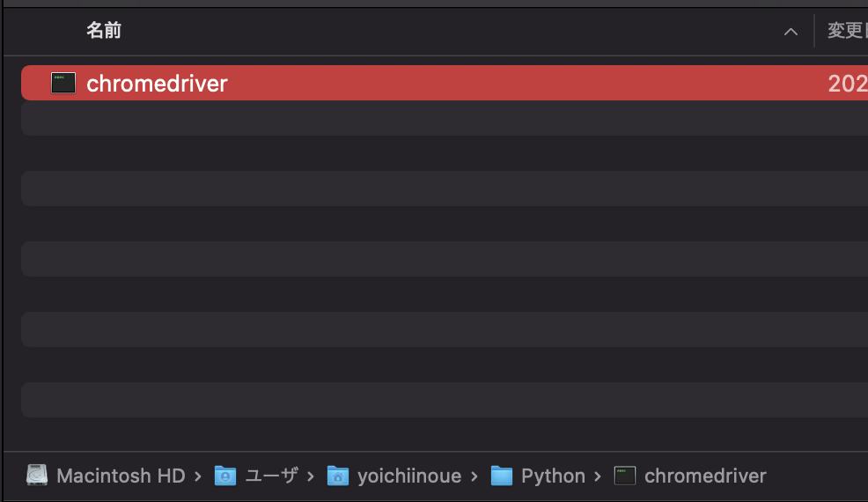This screenshot has height=502, width=868.
Task: Click the ユーザ folder icon in path bar
Action: pyautogui.click(x=226, y=476)
